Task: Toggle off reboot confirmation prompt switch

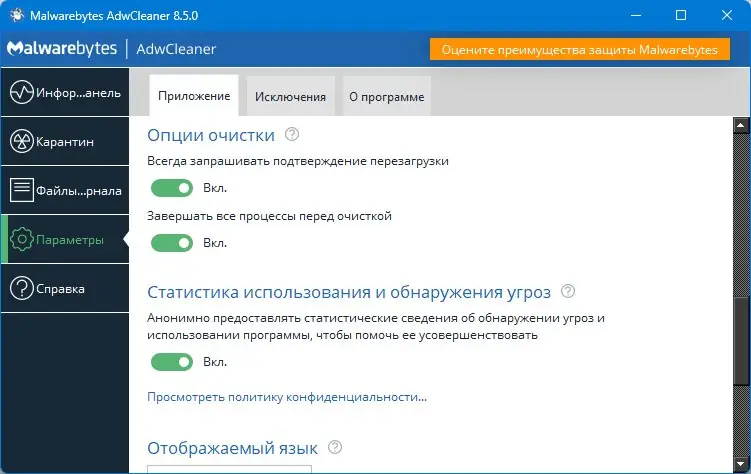Action: click(171, 187)
